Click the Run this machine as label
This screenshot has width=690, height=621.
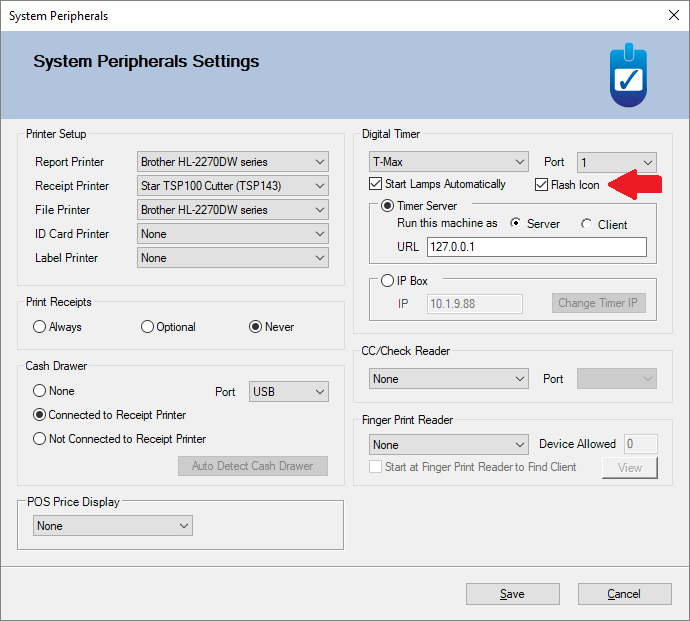[x=447, y=223]
